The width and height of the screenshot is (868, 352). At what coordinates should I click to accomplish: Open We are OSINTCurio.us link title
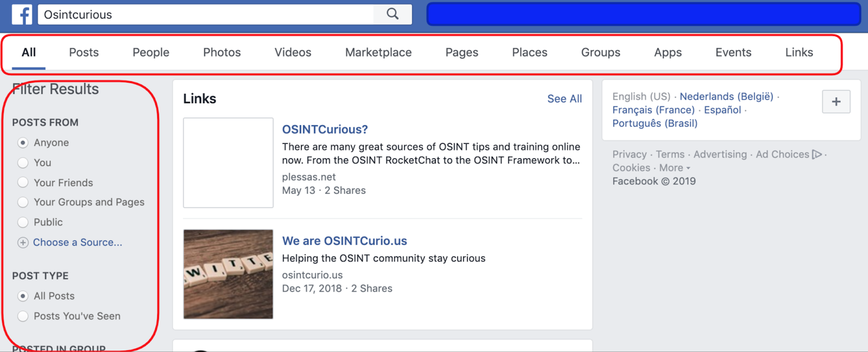point(344,241)
